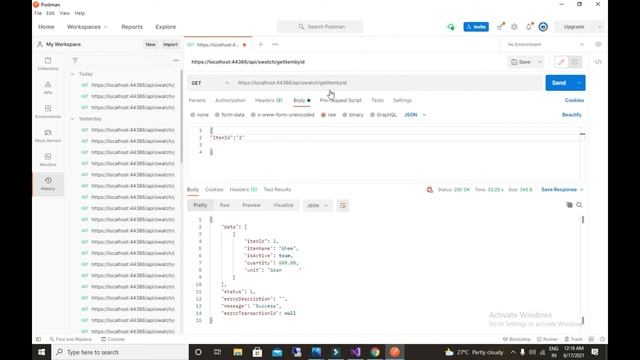Open the code snippet icon on right
This screenshot has width=640, height=360.
pos(598,62)
